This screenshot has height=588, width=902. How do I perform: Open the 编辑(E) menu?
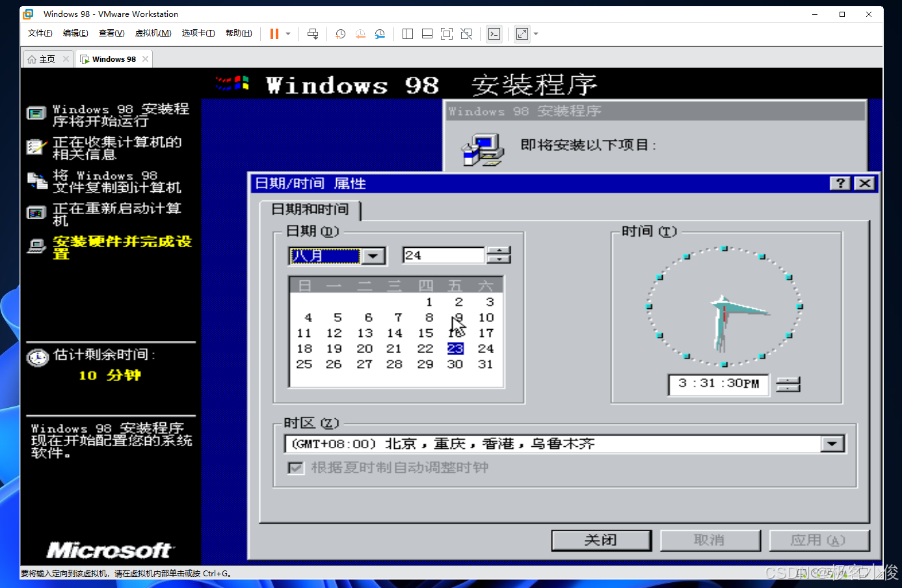[75, 33]
